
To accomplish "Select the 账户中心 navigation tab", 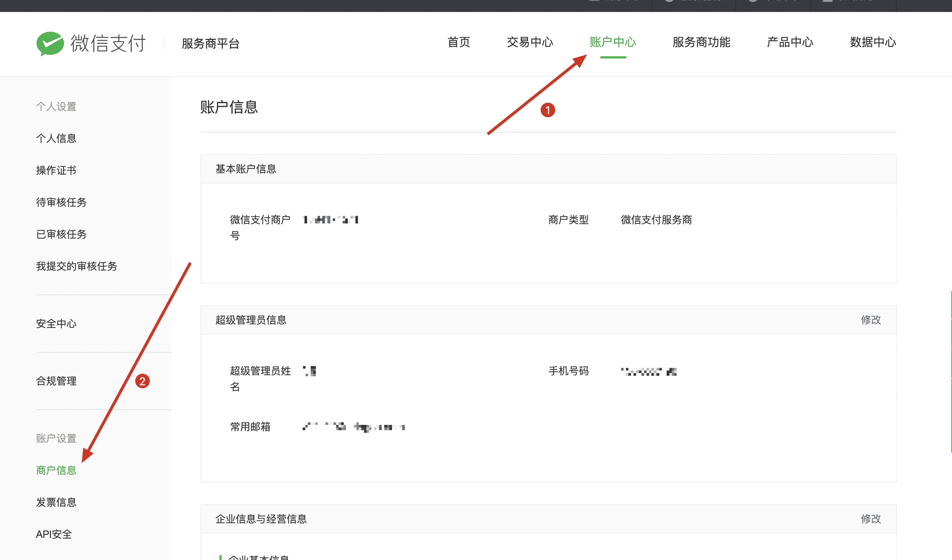I will [612, 42].
